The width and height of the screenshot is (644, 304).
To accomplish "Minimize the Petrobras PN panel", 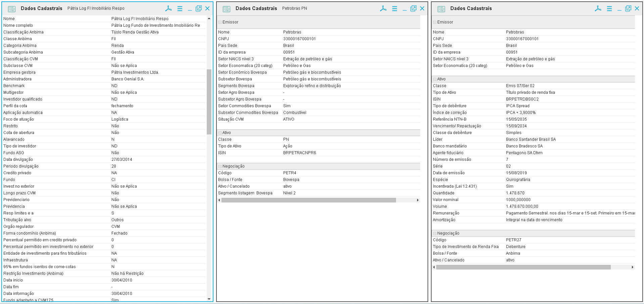I will click(404, 10).
